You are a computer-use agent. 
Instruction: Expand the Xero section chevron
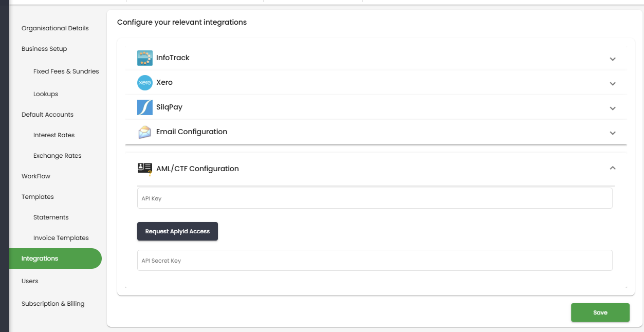[x=613, y=84]
